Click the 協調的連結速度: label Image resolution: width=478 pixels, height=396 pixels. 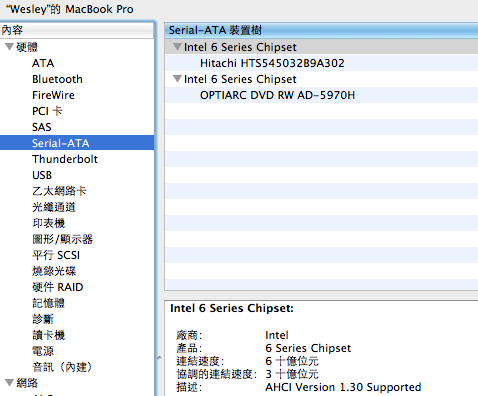217,374
